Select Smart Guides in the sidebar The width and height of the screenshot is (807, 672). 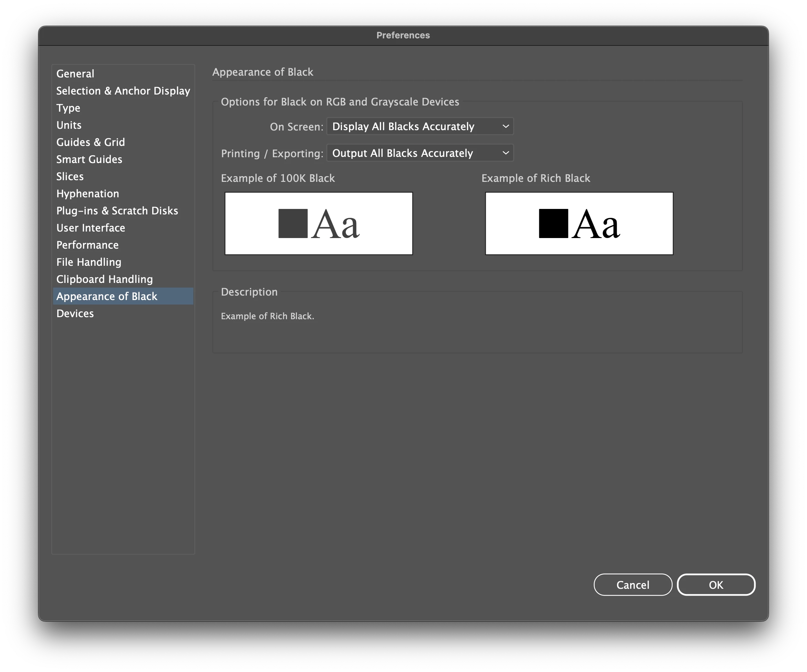(x=89, y=159)
